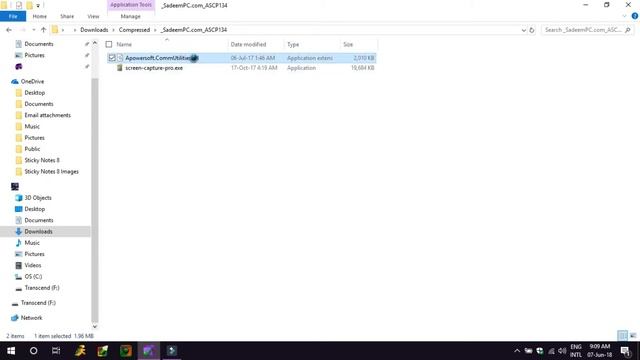Click the navigation pane scroll down arrow
Image resolution: width=640 pixels, height=360 pixels.
click(x=95, y=326)
